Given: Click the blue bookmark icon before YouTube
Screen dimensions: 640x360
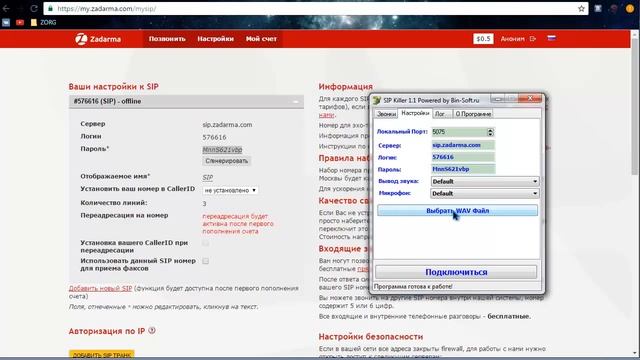Looking at the screenshot, I should [x=6, y=22].
